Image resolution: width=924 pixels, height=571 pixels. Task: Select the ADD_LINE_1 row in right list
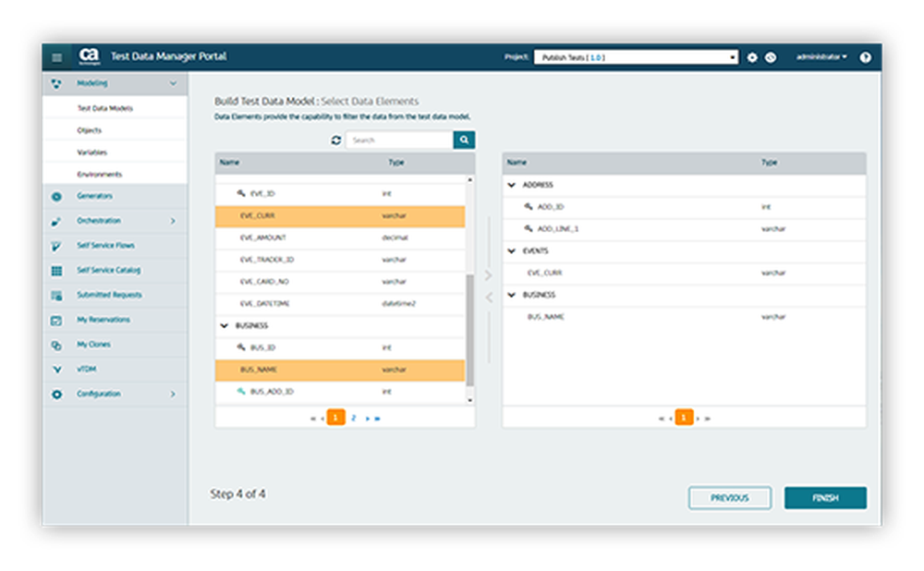pos(684,229)
